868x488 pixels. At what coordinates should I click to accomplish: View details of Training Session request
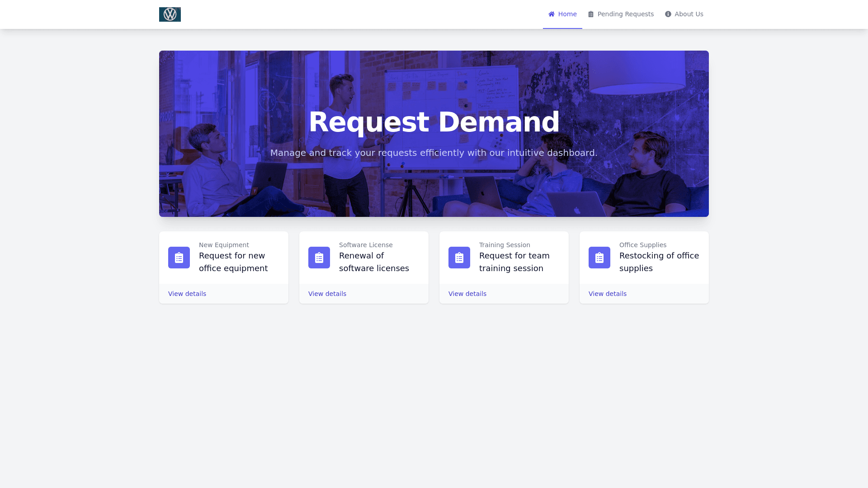coord(467,294)
